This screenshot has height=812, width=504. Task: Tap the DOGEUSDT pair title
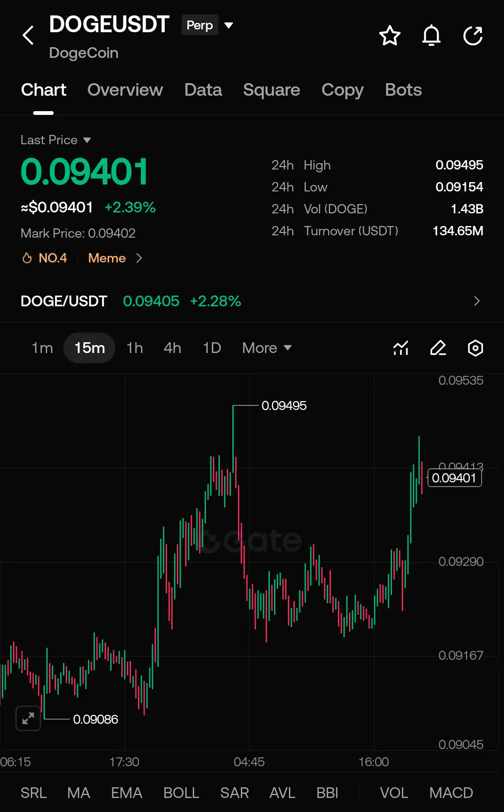[109, 24]
